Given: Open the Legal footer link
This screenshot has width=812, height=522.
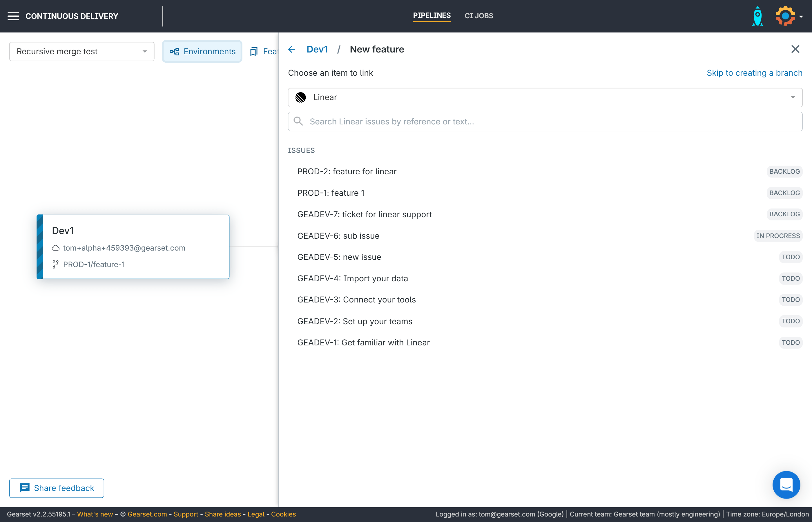Looking at the screenshot, I should click(256, 514).
